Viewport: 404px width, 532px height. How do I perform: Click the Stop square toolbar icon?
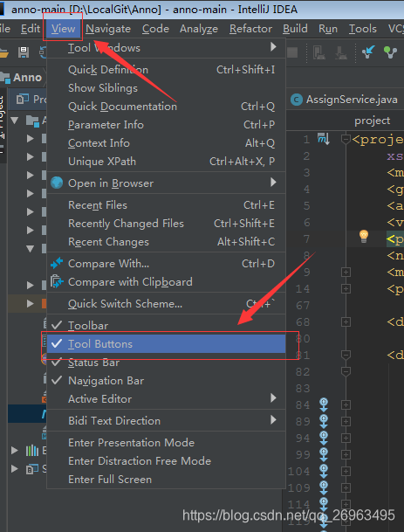click(292, 52)
